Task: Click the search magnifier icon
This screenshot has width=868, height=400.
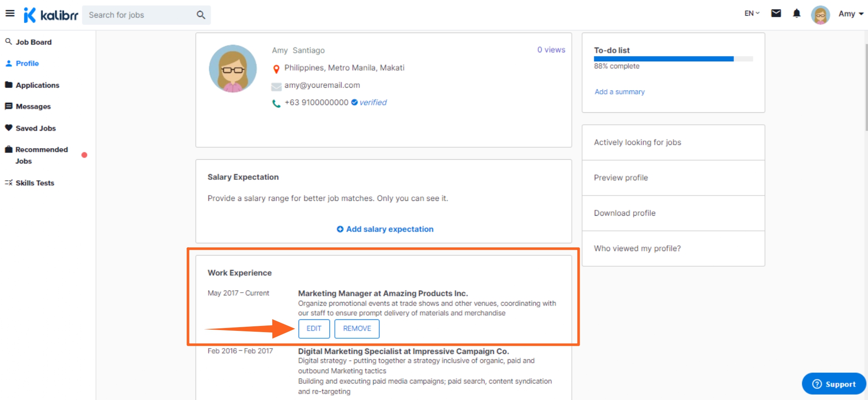Action: click(201, 15)
